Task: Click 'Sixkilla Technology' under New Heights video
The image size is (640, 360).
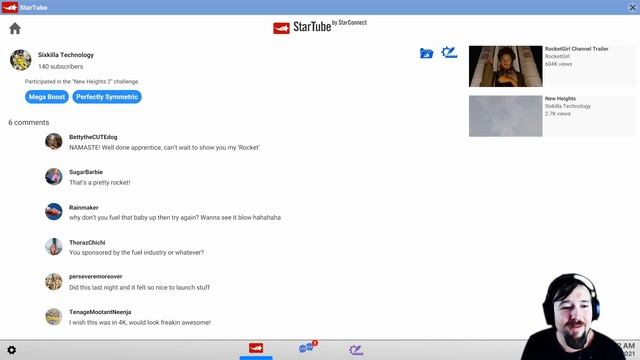Action: tap(568, 106)
